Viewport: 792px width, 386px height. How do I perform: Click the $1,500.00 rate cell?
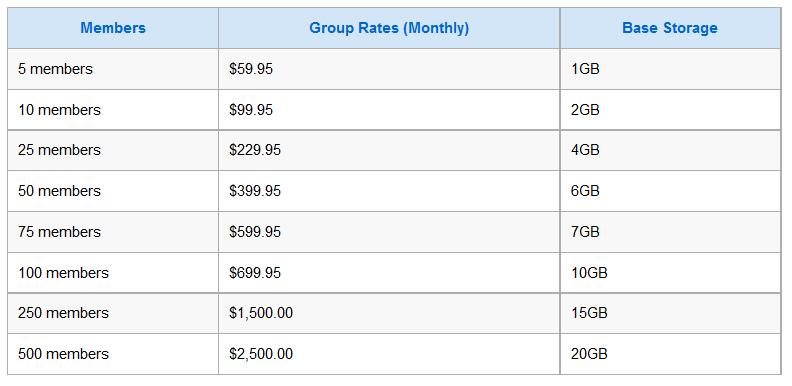pos(389,313)
